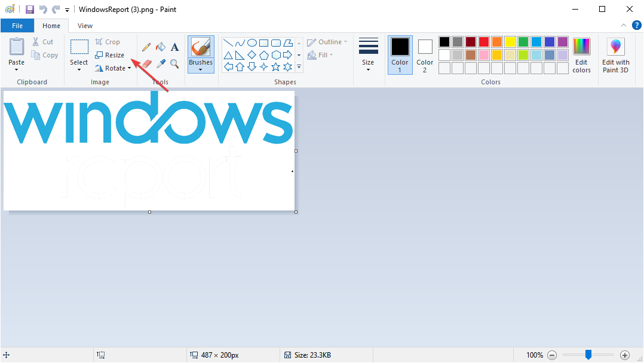Select Color 2 background box
This screenshot has width=644, height=363.
425,55
